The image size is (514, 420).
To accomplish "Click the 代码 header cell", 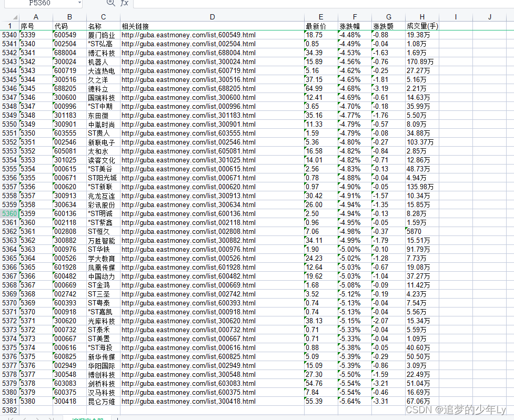I will click(69, 26).
